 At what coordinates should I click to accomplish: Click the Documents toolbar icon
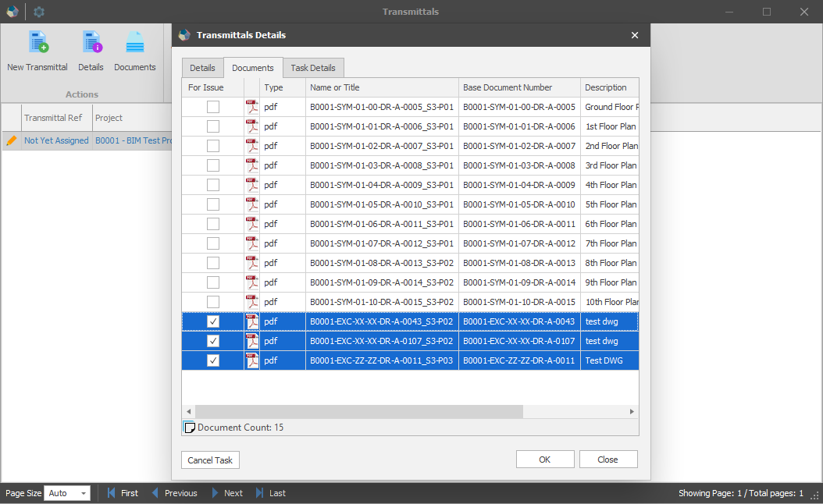[135, 43]
